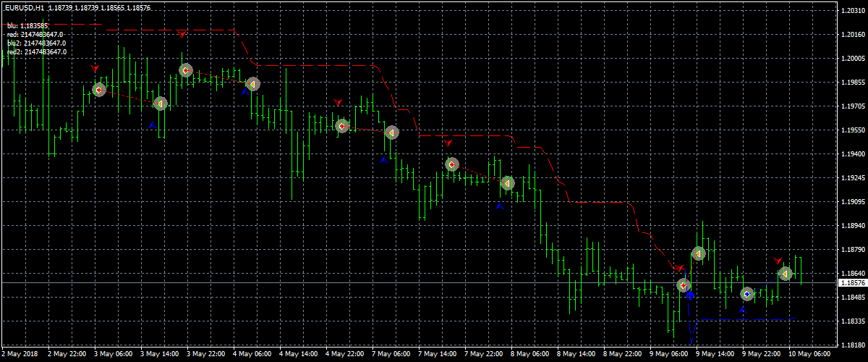
Task: Select the last yellow-arrow circle near 10 May 06:00
Action: [x=785, y=274]
